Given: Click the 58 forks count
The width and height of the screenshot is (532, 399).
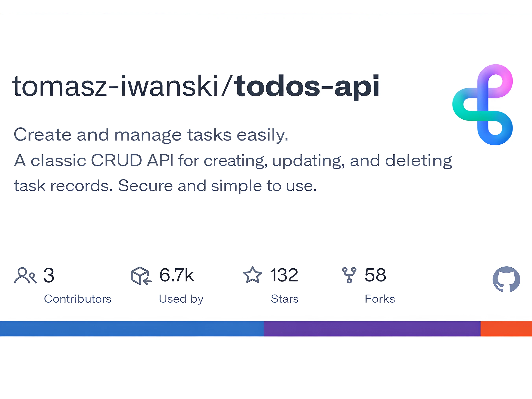Looking at the screenshot, I should pyautogui.click(x=375, y=275).
